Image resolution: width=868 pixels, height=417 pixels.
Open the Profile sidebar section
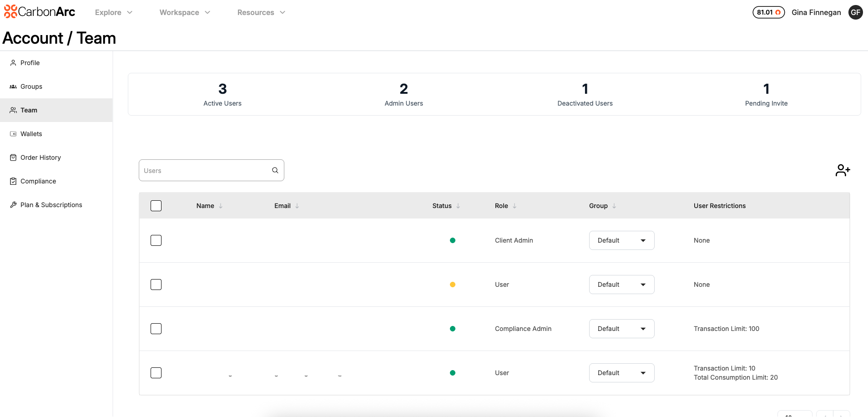(13, 62)
